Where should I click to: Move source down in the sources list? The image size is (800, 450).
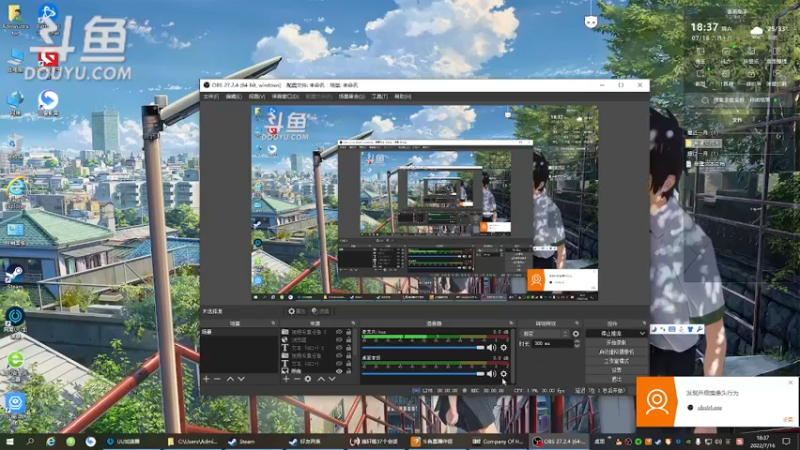pos(332,379)
